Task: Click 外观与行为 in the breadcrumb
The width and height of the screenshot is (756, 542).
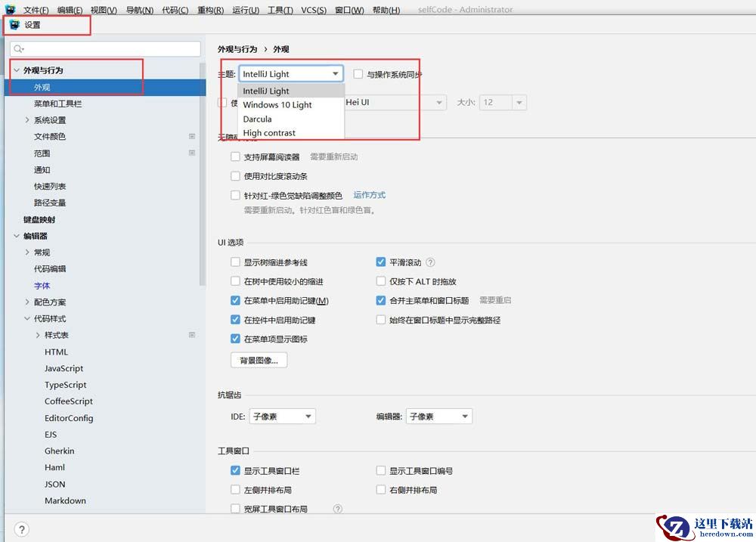Action: [237, 49]
